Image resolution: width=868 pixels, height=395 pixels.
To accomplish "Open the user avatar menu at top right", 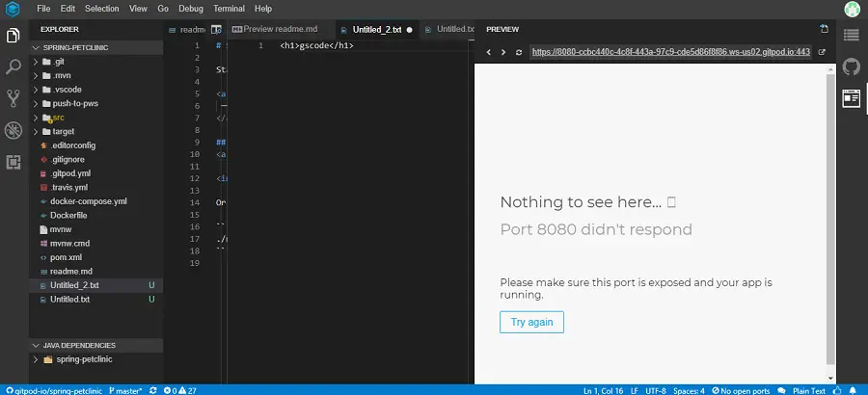I will pos(852,9).
